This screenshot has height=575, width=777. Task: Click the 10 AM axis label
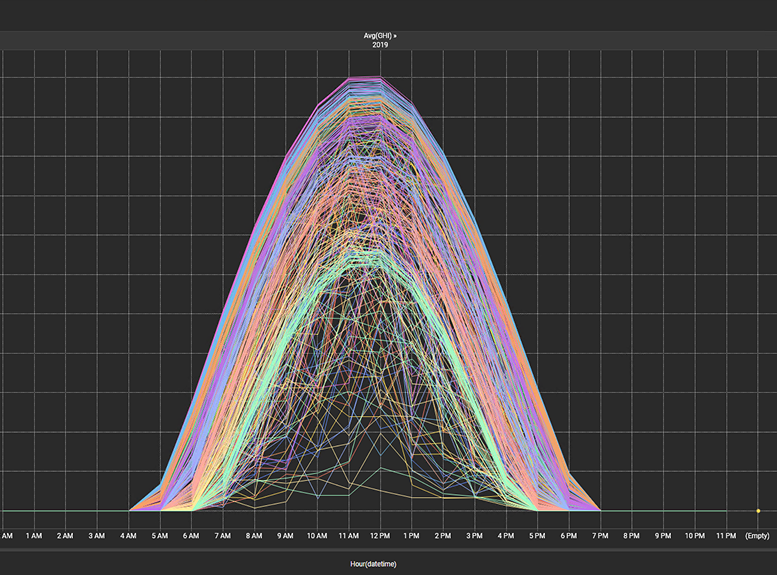coord(317,536)
